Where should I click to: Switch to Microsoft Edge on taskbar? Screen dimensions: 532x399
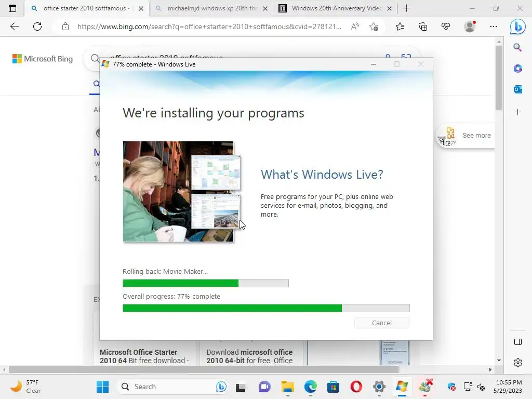tap(311, 387)
